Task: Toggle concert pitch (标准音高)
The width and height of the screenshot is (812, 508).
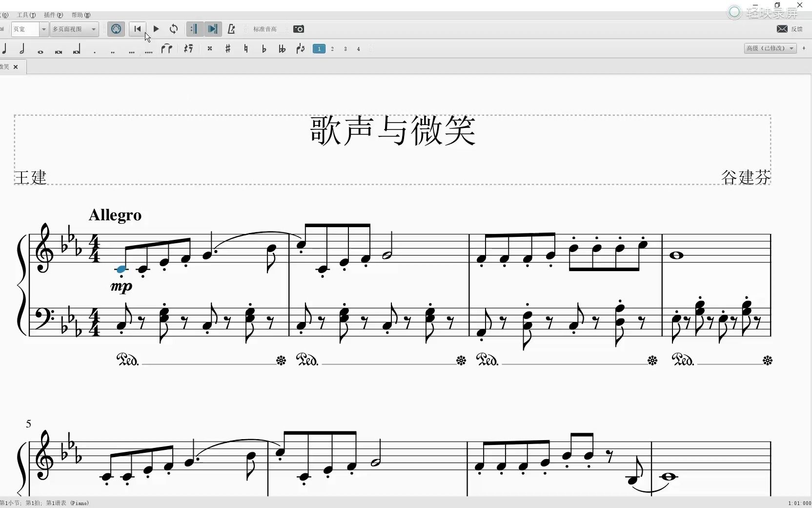Action: 265,29
